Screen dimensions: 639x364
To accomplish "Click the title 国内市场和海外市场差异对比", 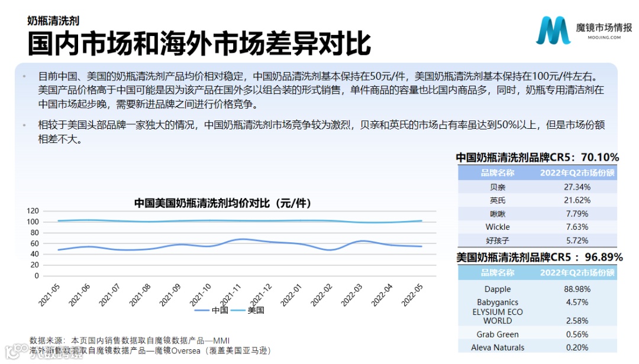I will pos(199,43).
